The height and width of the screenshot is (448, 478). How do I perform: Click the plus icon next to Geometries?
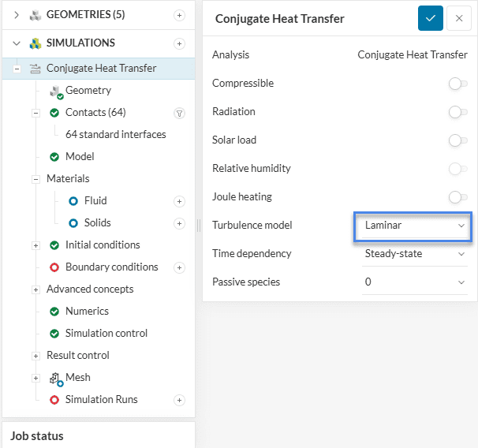179,15
